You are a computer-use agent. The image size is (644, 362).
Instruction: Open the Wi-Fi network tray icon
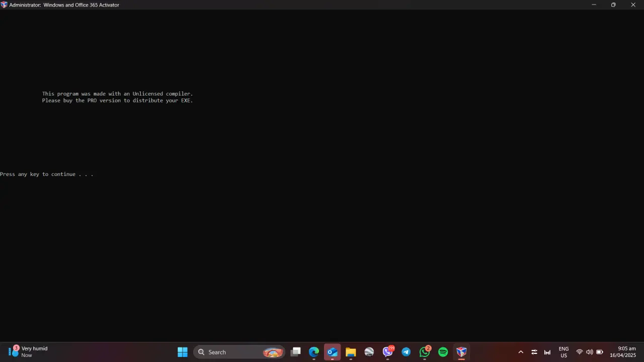pos(580,352)
